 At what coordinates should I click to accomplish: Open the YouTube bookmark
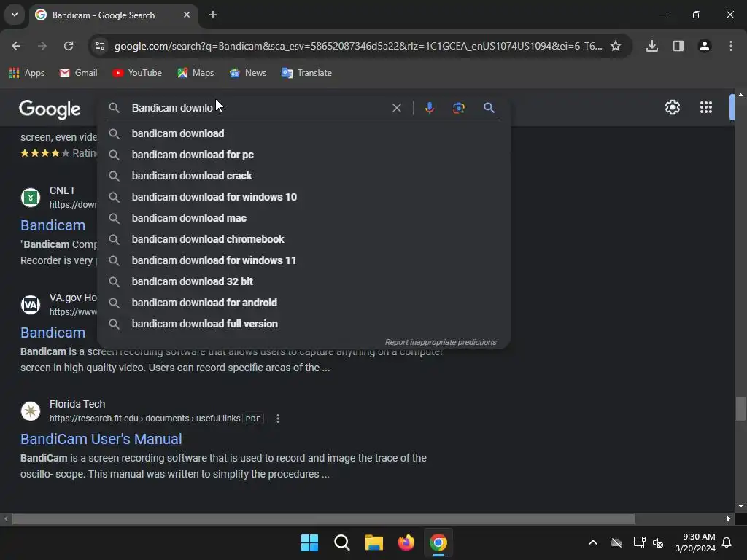coord(137,73)
